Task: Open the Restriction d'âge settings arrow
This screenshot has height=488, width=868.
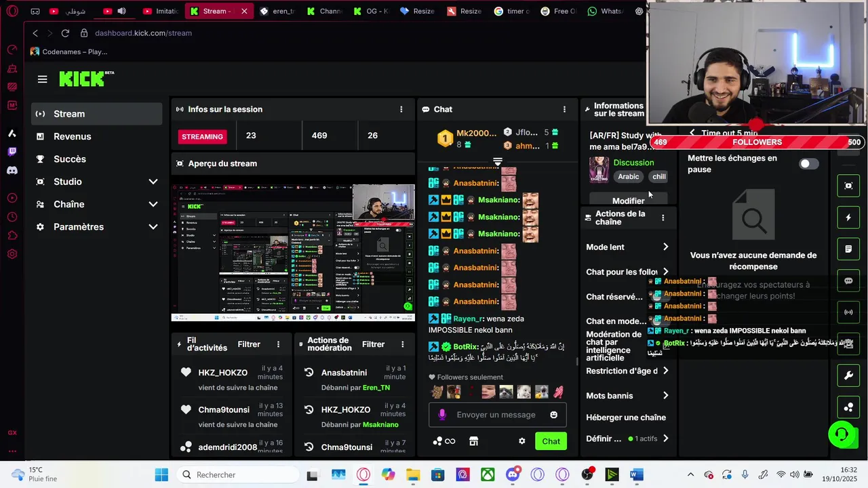Action: [x=665, y=371]
